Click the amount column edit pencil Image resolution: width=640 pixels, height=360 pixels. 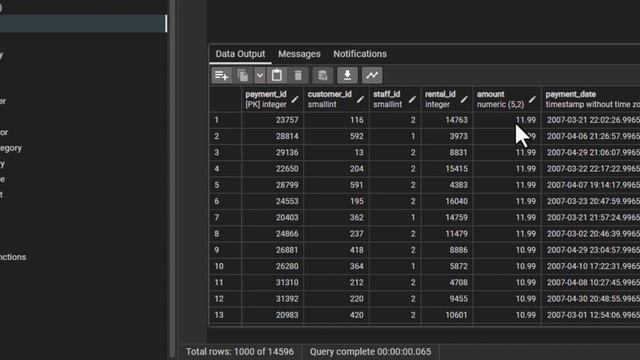pos(532,99)
